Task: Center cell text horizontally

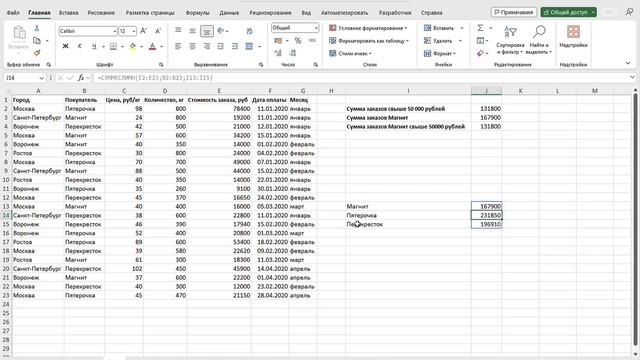Action: tap(193, 47)
